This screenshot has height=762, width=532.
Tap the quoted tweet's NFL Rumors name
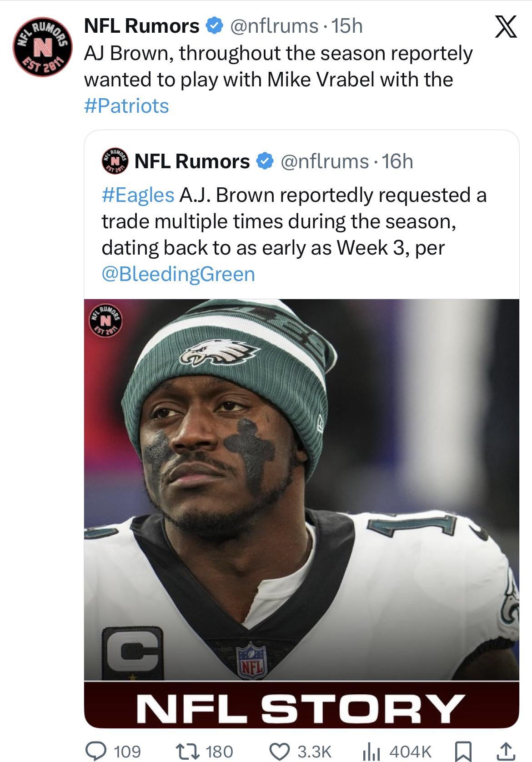tap(192, 161)
